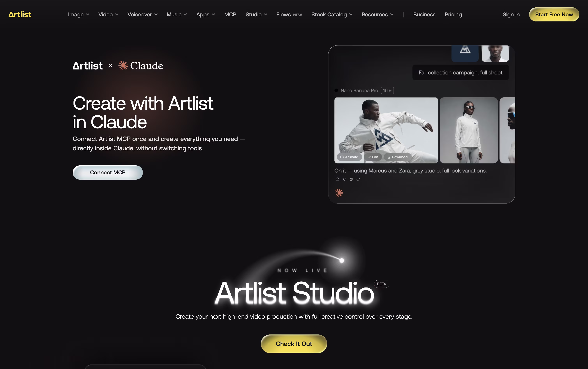Expand the Music menu
The width and height of the screenshot is (588, 369).
coord(177,15)
